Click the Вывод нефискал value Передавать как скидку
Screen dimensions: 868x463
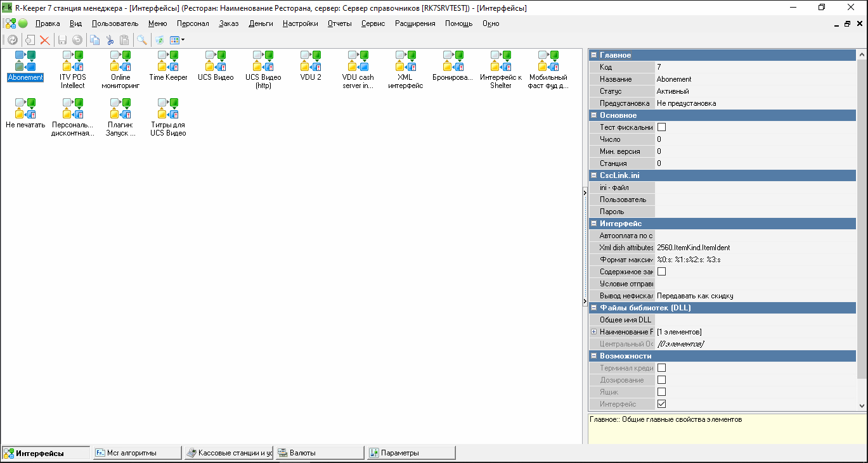[x=755, y=296]
